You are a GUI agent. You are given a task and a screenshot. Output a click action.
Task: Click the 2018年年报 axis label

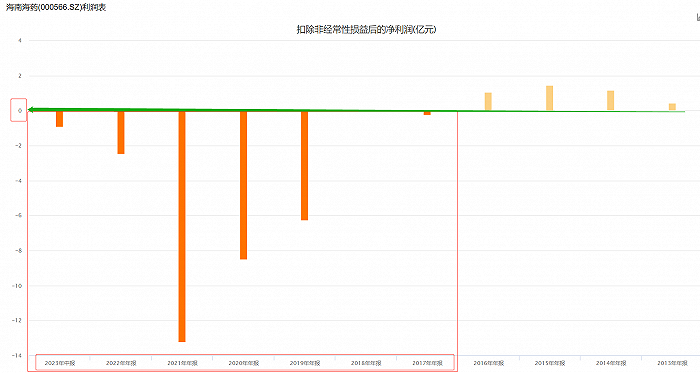pyautogui.click(x=366, y=363)
